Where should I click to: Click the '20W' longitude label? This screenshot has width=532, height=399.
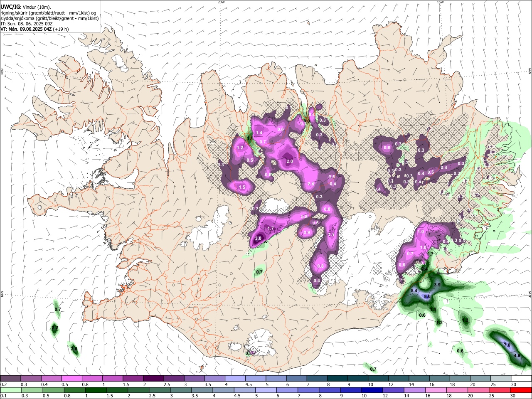[221, 2]
